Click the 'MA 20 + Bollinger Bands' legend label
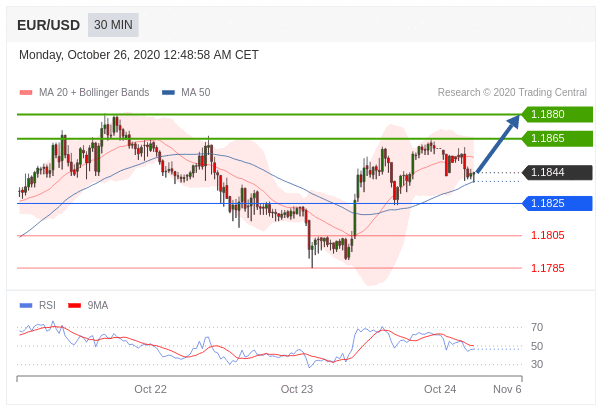Viewport: 603px width, 410px height. [x=94, y=92]
